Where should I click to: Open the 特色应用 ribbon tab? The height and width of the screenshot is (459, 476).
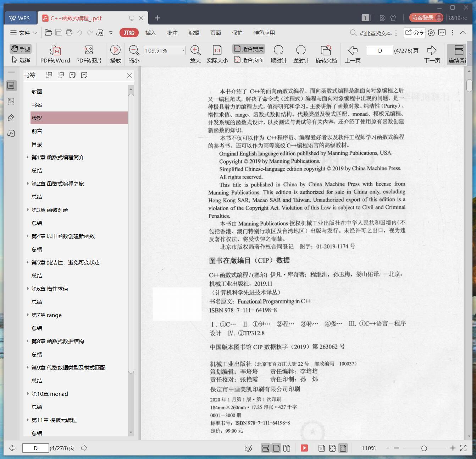pyautogui.click(x=264, y=33)
